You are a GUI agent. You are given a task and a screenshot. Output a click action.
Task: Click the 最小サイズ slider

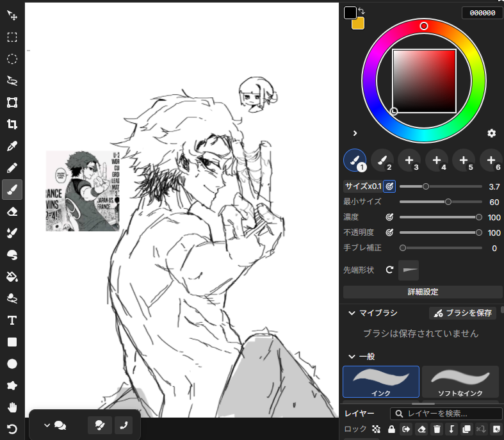click(441, 202)
